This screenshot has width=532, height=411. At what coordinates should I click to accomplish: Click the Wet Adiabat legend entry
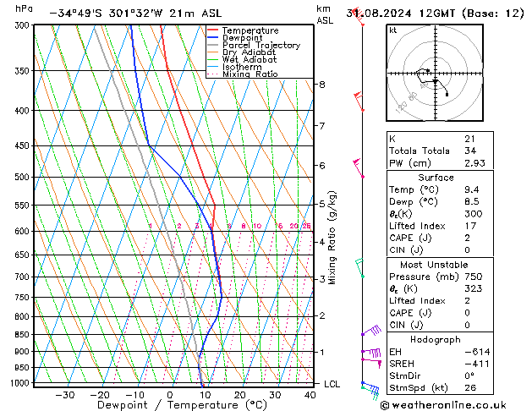(x=242, y=59)
